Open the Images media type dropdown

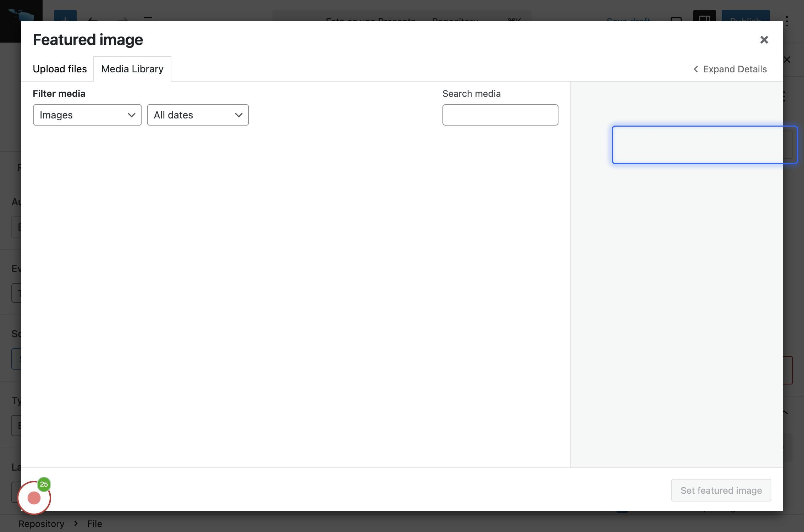coord(87,115)
